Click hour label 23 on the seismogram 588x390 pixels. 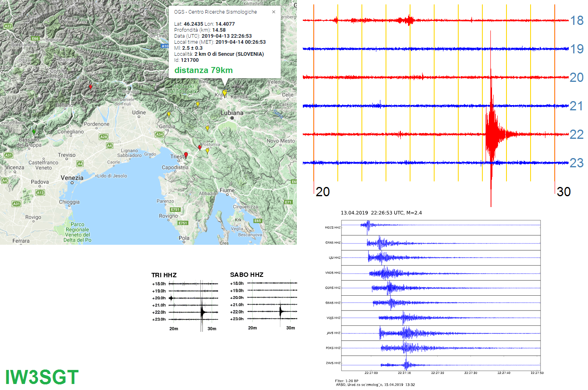click(x=577, y=163)
